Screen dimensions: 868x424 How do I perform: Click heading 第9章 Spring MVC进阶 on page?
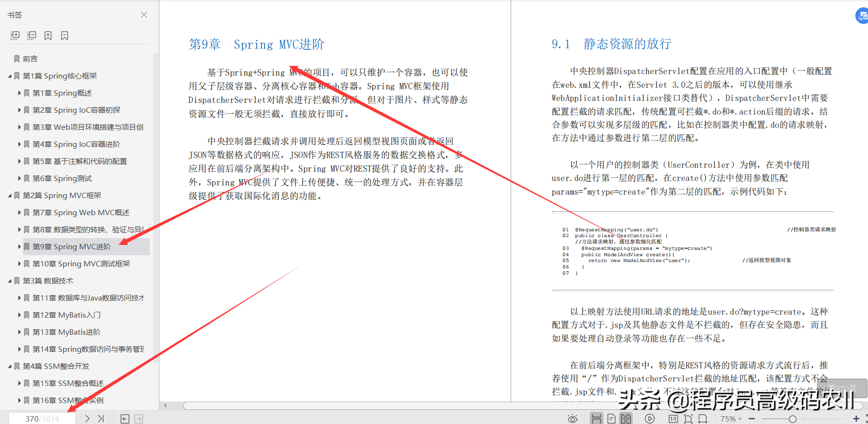pos(257,44)
